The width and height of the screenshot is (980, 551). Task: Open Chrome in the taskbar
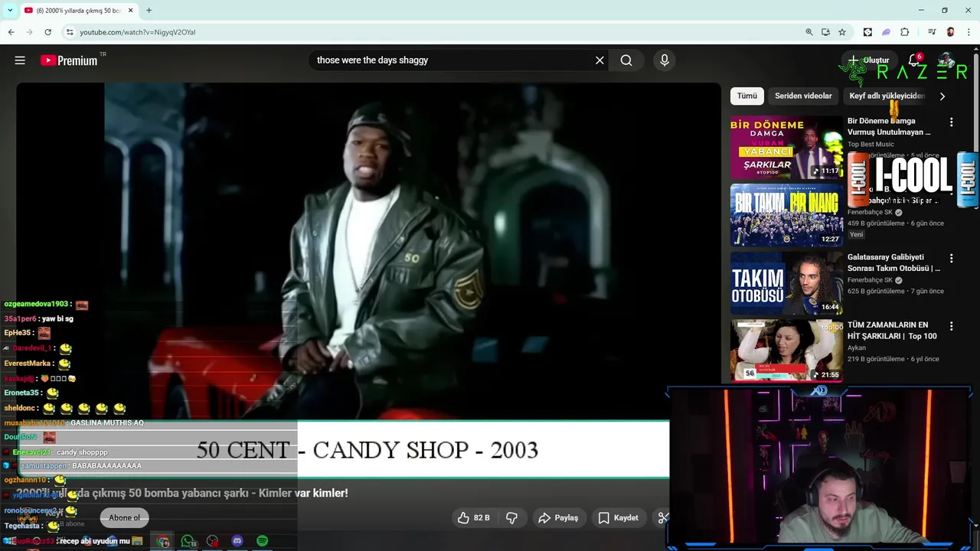pyautogui.click(x=163, y=541)
